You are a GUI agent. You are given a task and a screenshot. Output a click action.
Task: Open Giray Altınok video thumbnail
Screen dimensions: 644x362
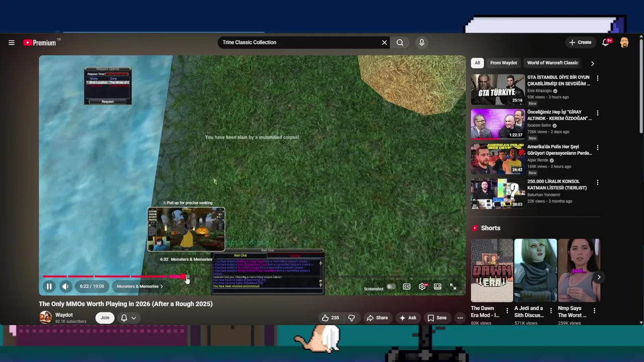498,124
